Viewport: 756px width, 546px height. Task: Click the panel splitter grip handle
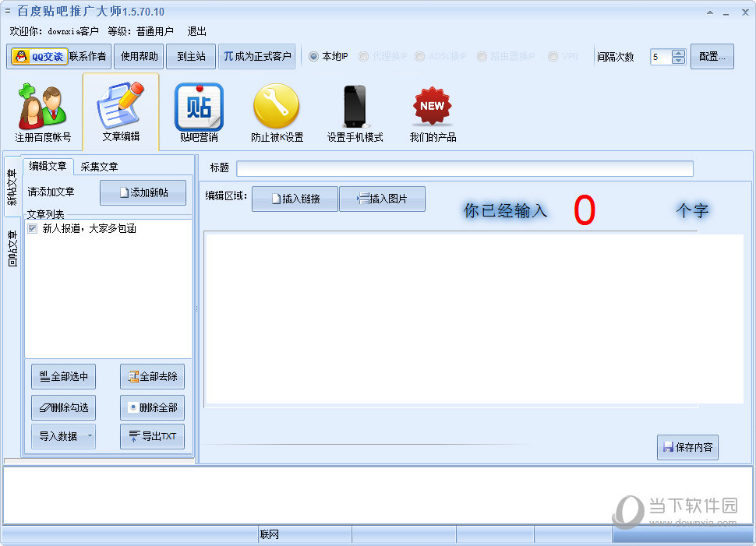(x=196, y=309)
